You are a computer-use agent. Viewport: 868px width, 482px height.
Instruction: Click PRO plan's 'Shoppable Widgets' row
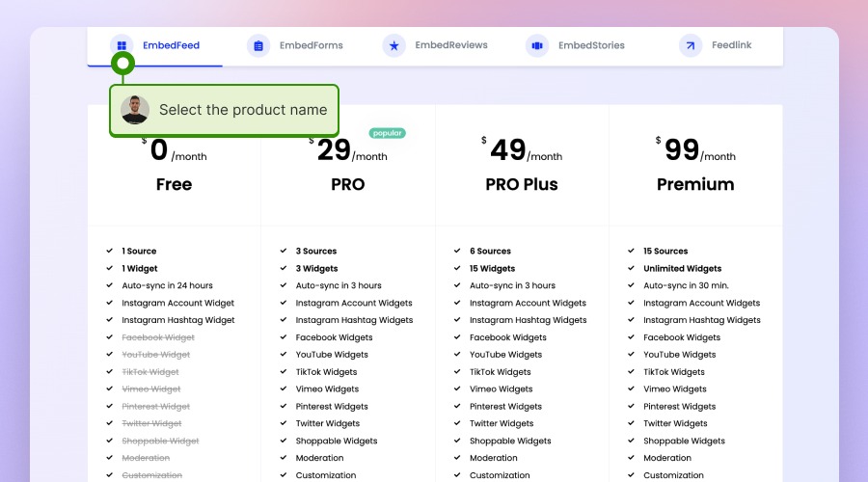329,441
